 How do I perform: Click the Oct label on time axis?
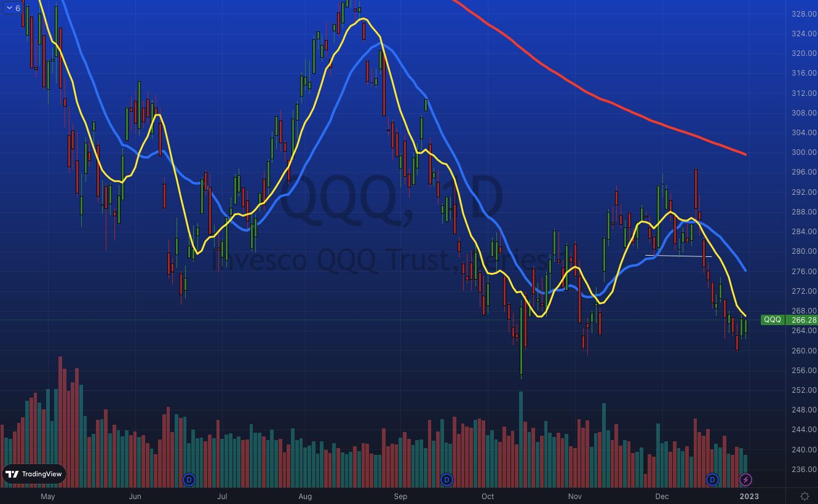[x=488, y=496]
